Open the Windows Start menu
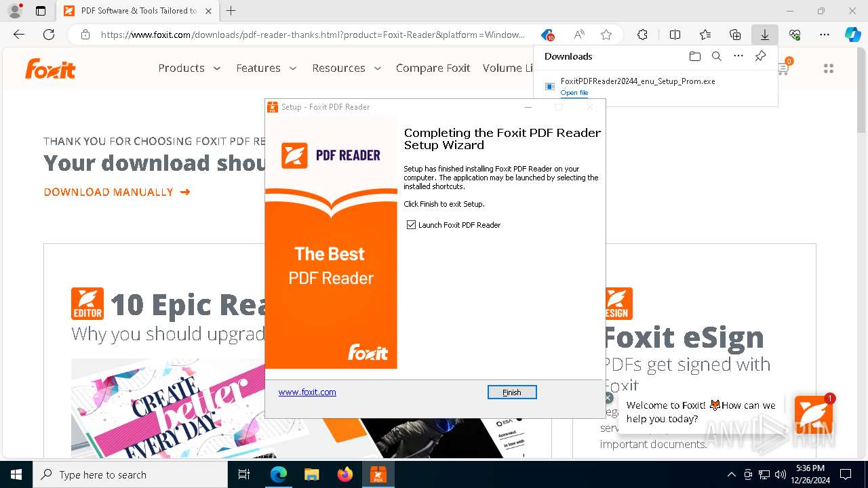The height and width of the screenshot is (488, 868). [16, 474]
